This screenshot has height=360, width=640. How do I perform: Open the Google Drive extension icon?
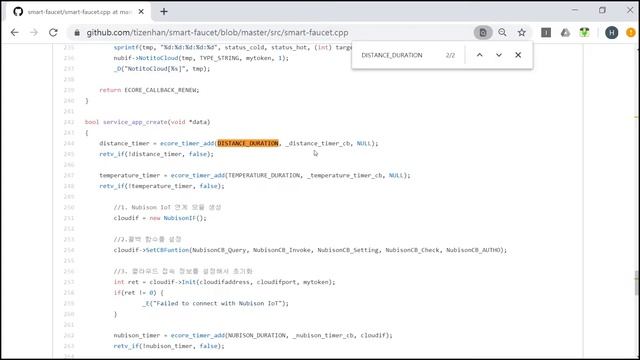tap(565, 33)
